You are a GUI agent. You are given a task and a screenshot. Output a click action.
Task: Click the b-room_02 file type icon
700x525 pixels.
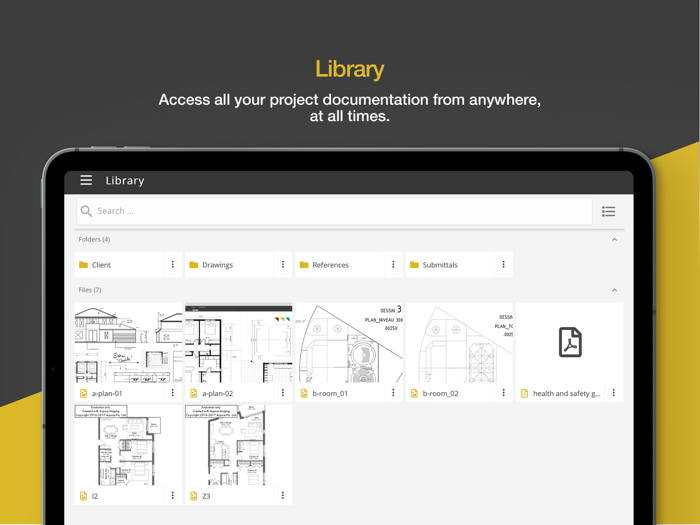414,393
